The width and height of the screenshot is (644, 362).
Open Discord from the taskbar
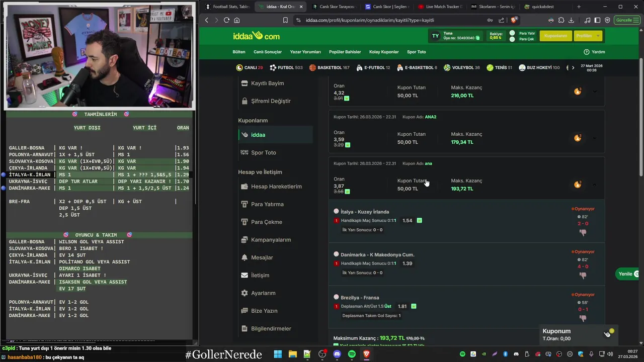coord(337,354)
